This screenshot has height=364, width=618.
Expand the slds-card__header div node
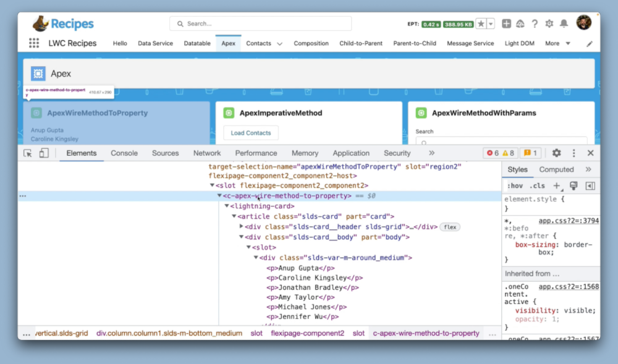tap(241, 227)
